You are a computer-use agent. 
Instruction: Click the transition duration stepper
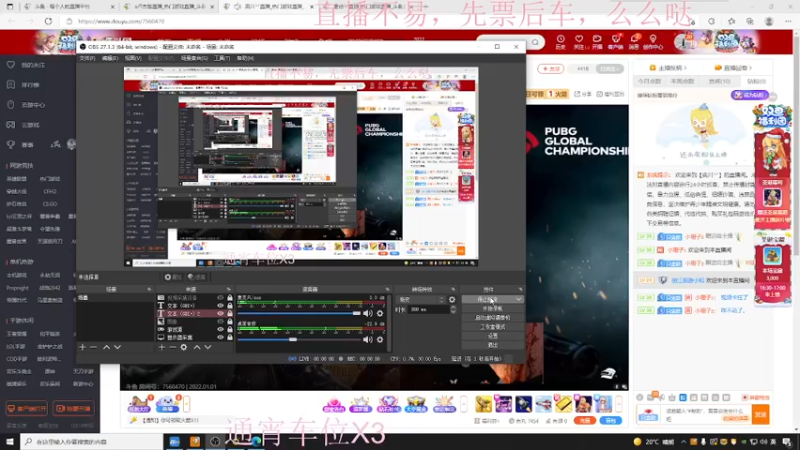click(453, 310)
